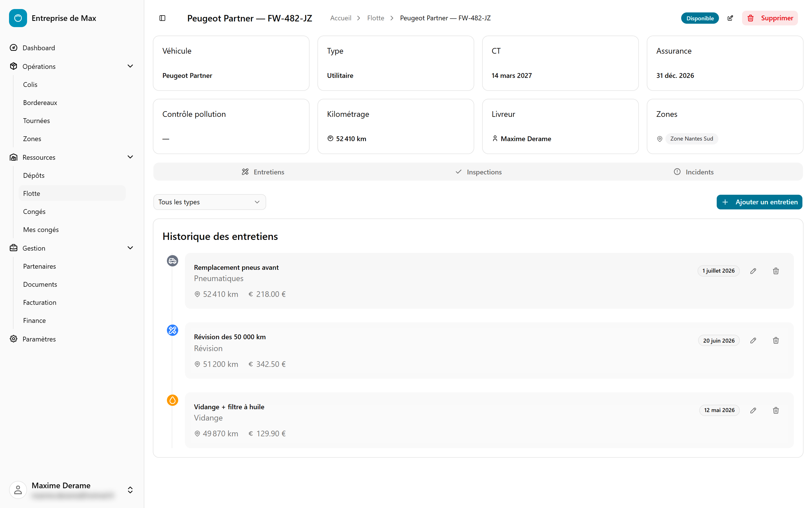812x508 pixels.
Task: Click the orange oil drop Vidange icon
Action: pos(173,400)
